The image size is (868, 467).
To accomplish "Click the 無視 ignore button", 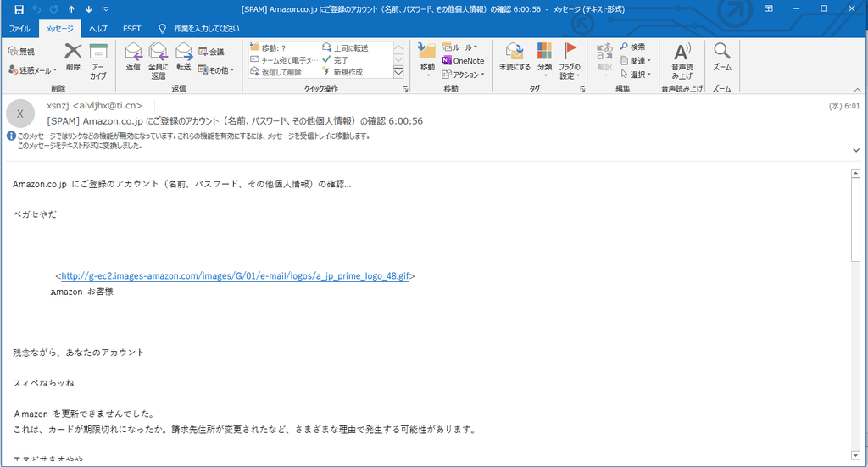I will (x=21, y=52).
